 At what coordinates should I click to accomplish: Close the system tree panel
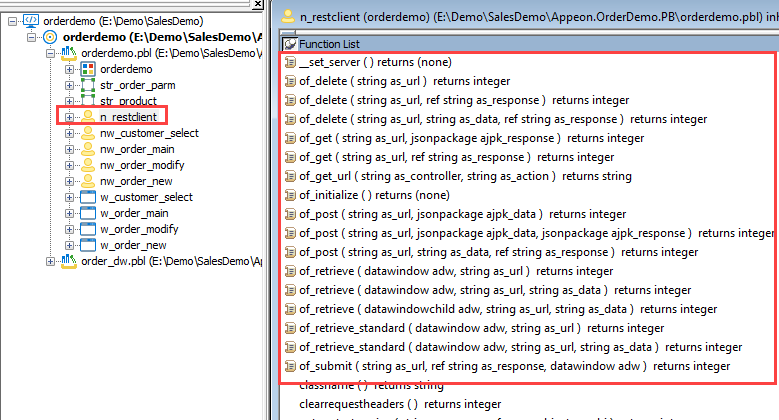coord(258,4)
